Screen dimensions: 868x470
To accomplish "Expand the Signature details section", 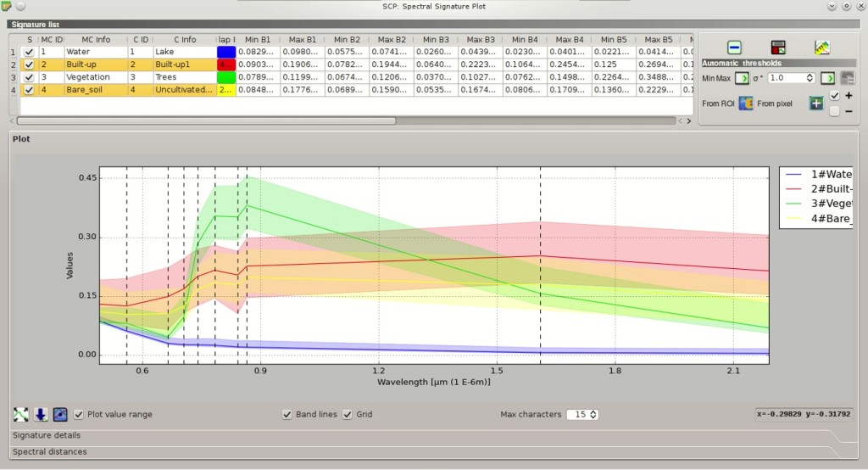I will pos(47,435).
